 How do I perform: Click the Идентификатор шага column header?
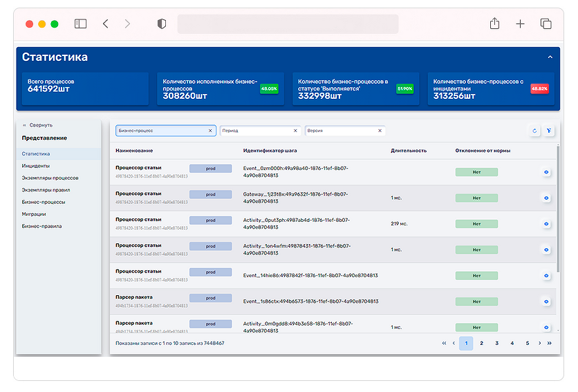pos(270,151)
